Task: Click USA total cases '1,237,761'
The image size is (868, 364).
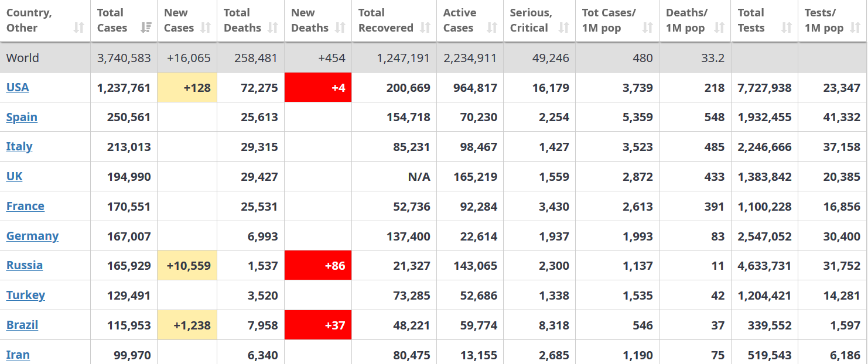Action: (124, 88)
